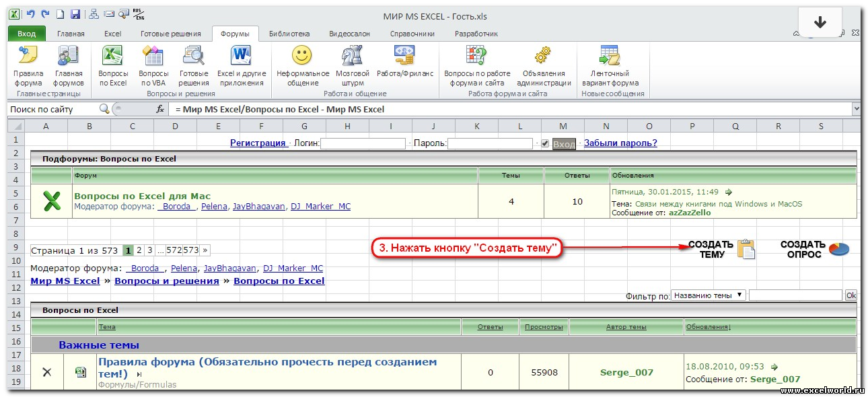Image resolution: width=868 pixels, height=397 pixels.
Task: Sort by Ответы column header
Action: click(490, 327)
